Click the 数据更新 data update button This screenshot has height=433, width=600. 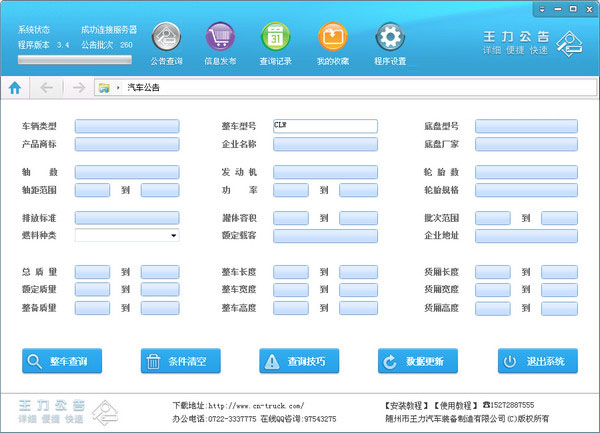pos(418,361)
